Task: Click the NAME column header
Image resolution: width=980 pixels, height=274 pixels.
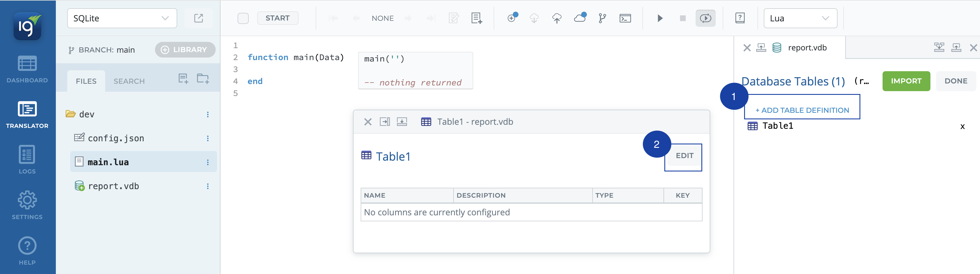Action: coord(407,195)
